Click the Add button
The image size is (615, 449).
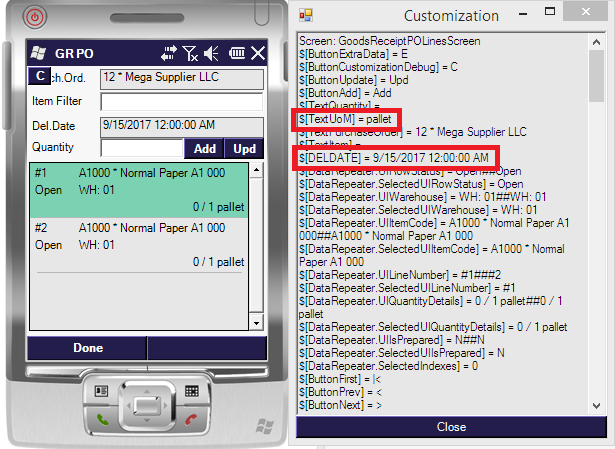[204, 149]
